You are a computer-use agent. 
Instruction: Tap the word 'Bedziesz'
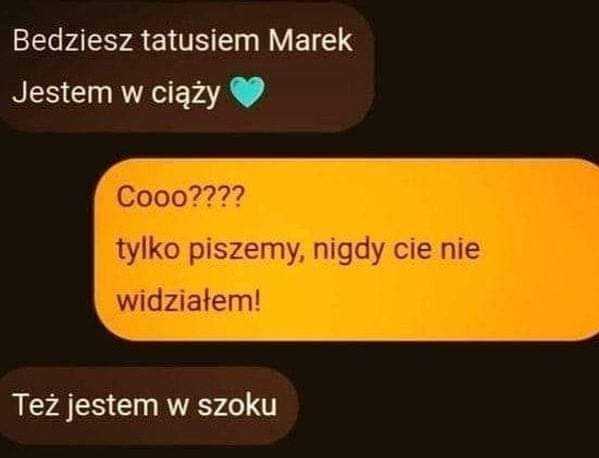coord(73,40)
